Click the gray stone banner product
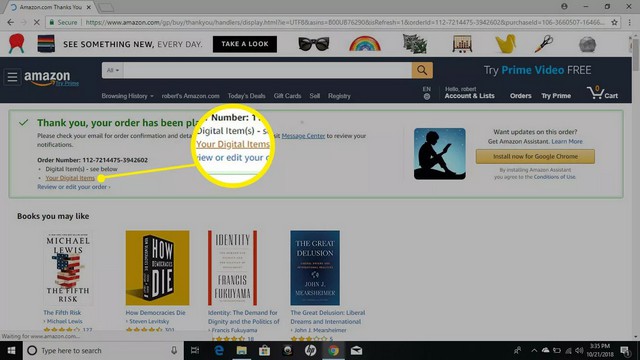 point(587,44)
